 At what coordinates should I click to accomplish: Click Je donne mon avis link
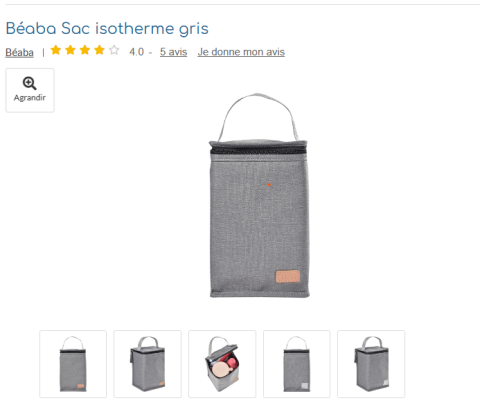click(x=241, y=52)
